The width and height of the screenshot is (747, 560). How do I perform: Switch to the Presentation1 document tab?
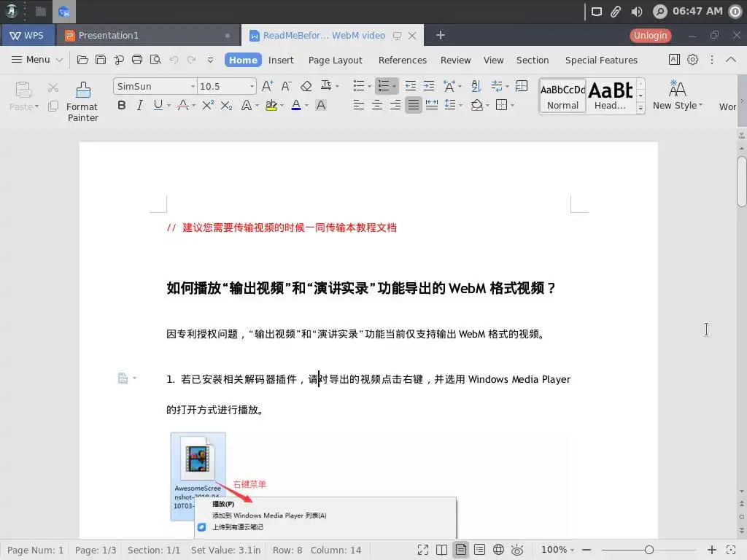pos(147,35)
